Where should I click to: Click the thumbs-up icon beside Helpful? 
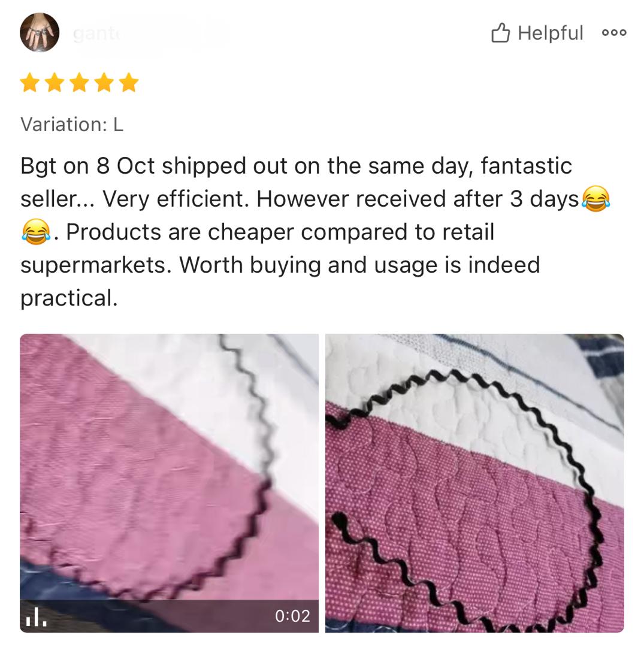pos(500,32)
